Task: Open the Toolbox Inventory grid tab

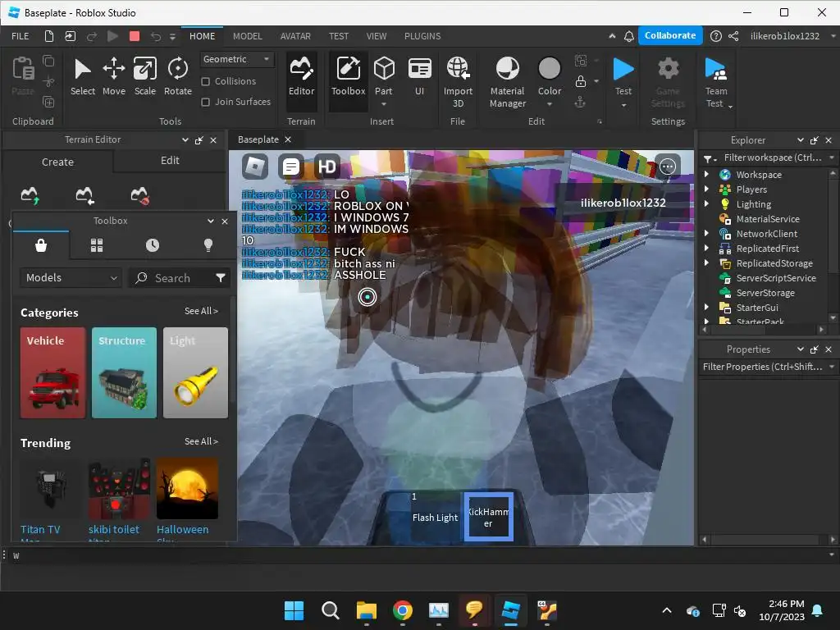Action: pyautogui.click(x=97, y=245)
